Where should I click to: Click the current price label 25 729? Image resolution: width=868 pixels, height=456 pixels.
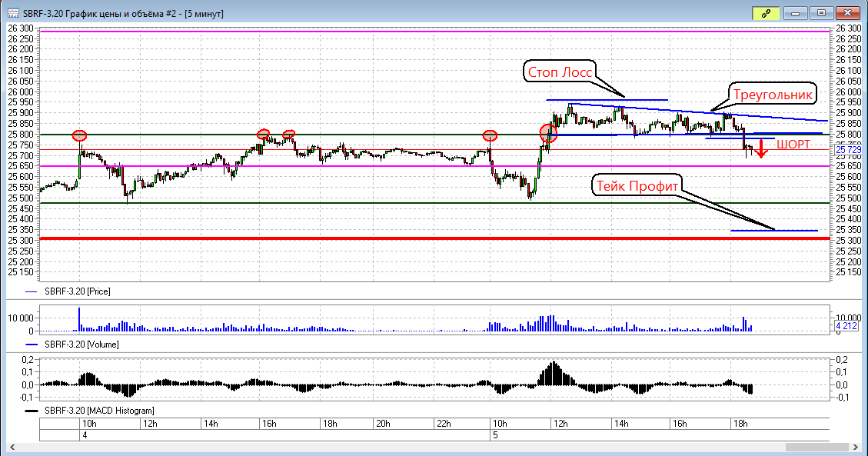coord(847,150)
